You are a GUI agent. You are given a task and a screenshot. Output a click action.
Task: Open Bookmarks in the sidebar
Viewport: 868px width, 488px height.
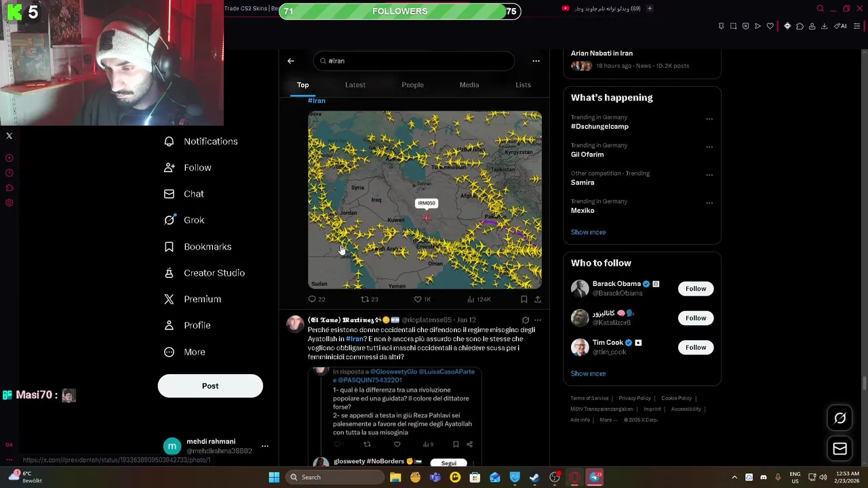[197, 247]
